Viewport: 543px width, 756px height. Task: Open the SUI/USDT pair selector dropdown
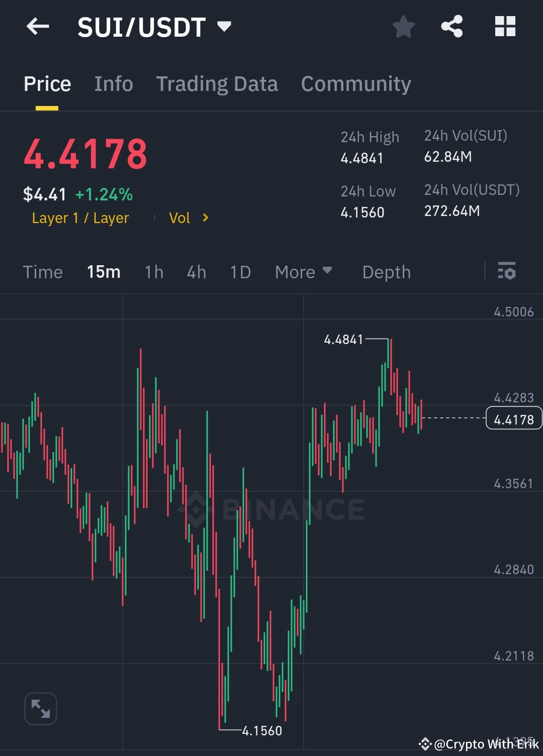225,27
